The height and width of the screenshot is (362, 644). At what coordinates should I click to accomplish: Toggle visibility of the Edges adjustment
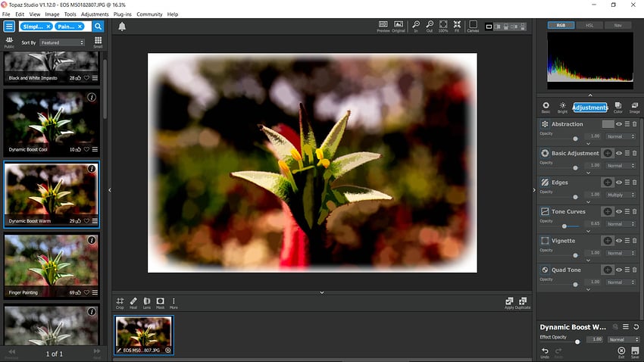point(619,183)
